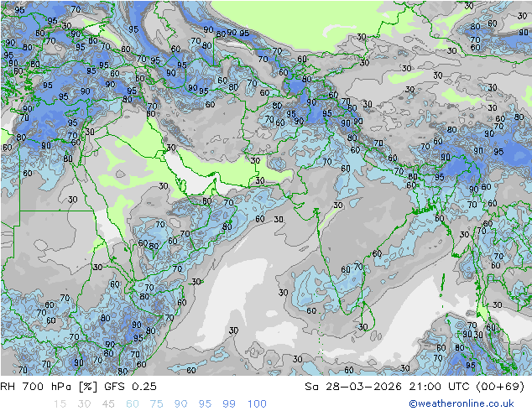
Task: Click legend value 75
Action: coord(156,403)
